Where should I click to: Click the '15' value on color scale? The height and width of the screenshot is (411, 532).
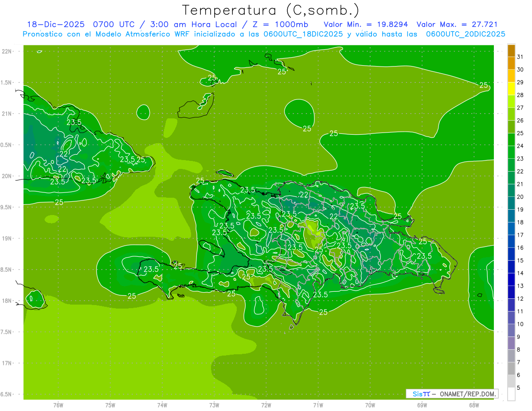point(520,261)
